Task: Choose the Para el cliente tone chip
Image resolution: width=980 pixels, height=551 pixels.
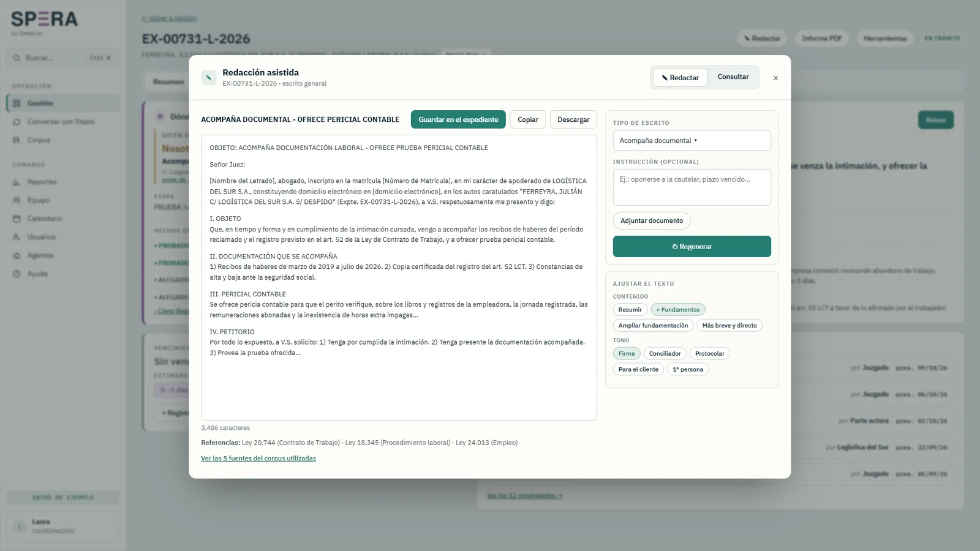Action: pyautogui.click(x=638, y=370)
